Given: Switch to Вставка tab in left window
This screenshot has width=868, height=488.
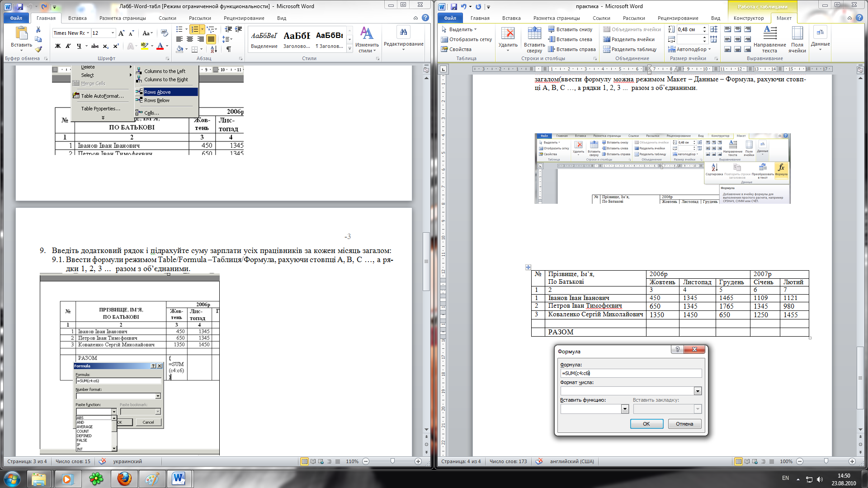Looking at the screenshot, I should pyautogui.click(x=77, y=18).
